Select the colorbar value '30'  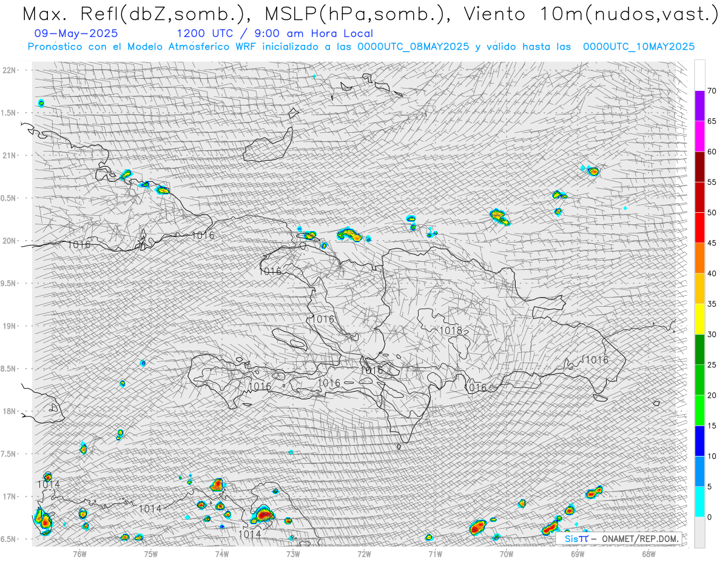pyautogui.click(x=712, y=335)
